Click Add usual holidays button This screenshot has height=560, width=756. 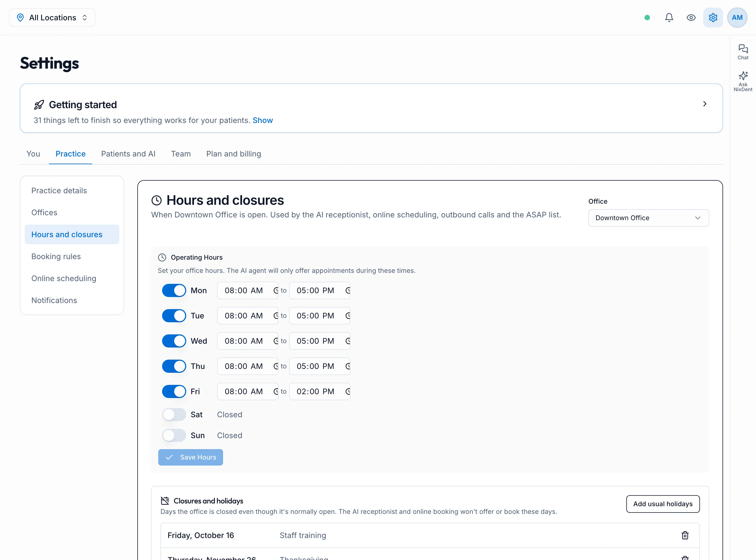[663, 504]
